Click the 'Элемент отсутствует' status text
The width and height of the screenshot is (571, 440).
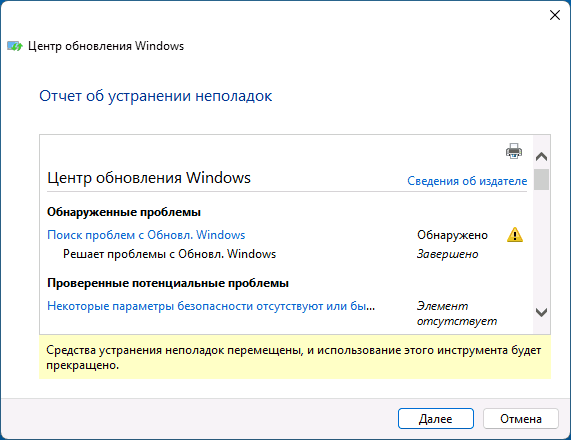click(457, 313)
